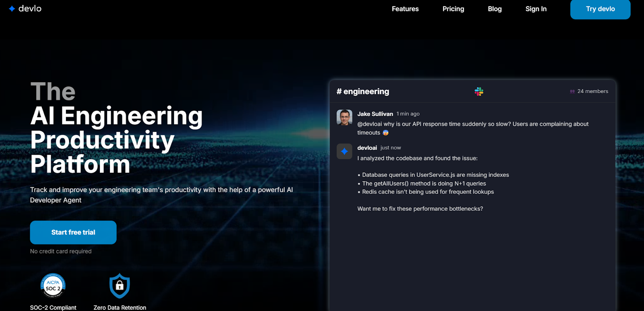Click Jake Sullivan's profile avatar
The image size is (644, 311).
tap(344, 118)
